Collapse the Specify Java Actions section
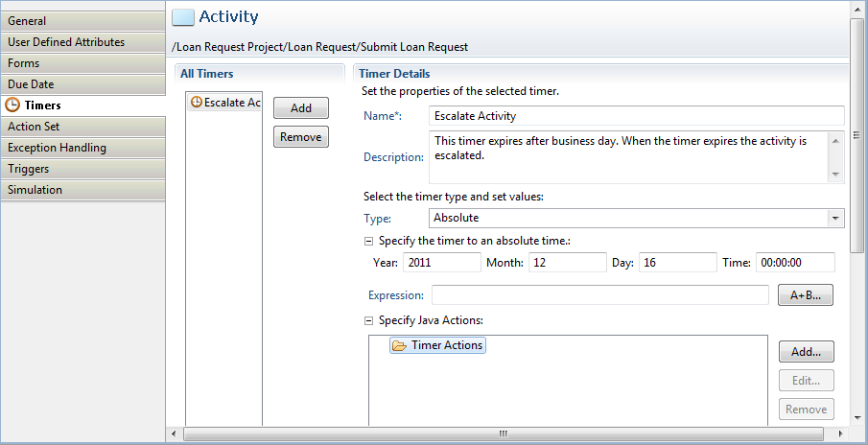This screenshot has width=868, height=445. pyautogui.click(x=369, y=321)
